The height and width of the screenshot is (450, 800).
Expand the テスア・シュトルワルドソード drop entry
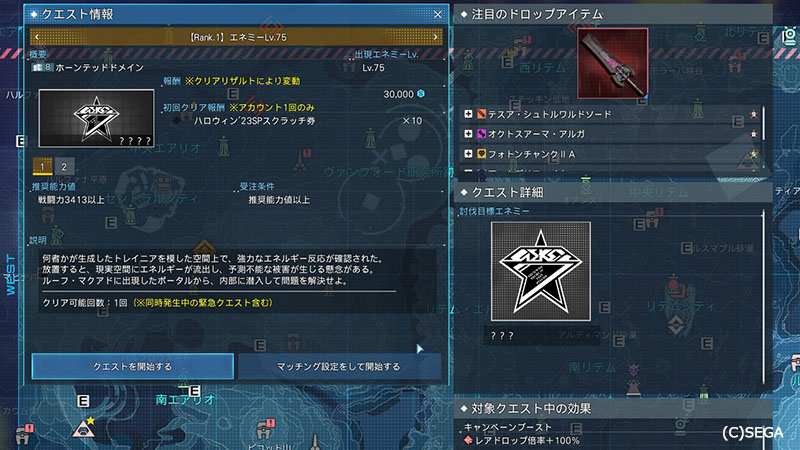tap(468, 114)
